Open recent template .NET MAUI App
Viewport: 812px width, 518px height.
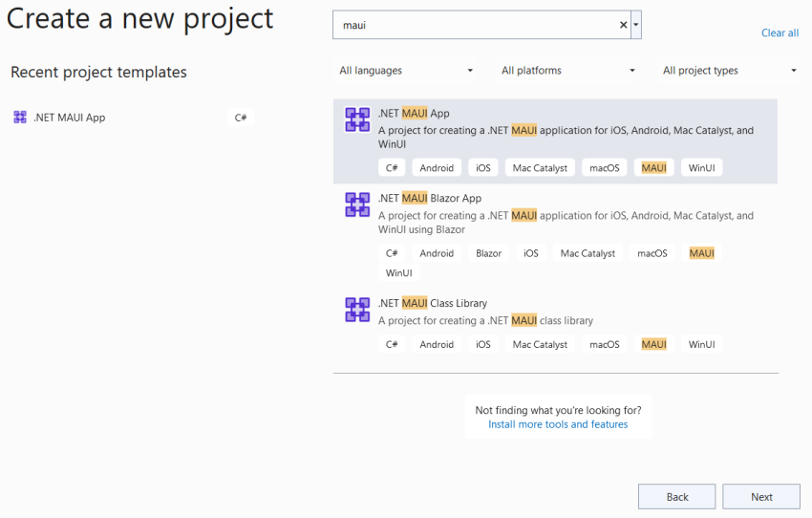(70, 118)
